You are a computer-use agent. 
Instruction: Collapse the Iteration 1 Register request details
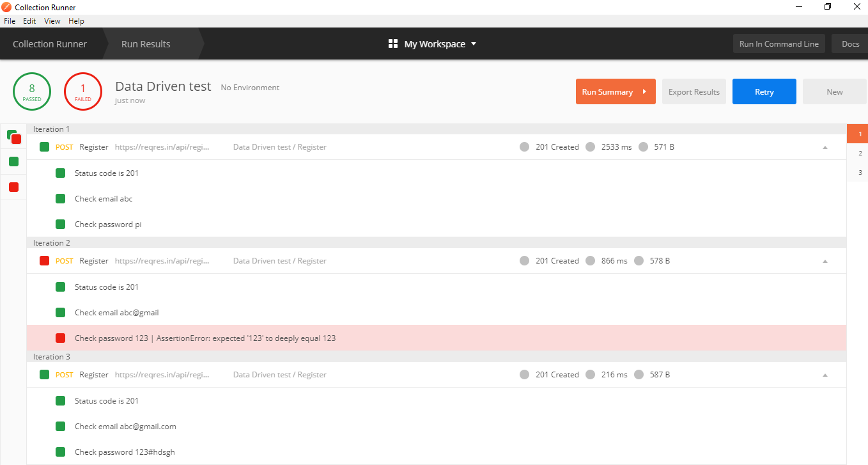point(825,146)
